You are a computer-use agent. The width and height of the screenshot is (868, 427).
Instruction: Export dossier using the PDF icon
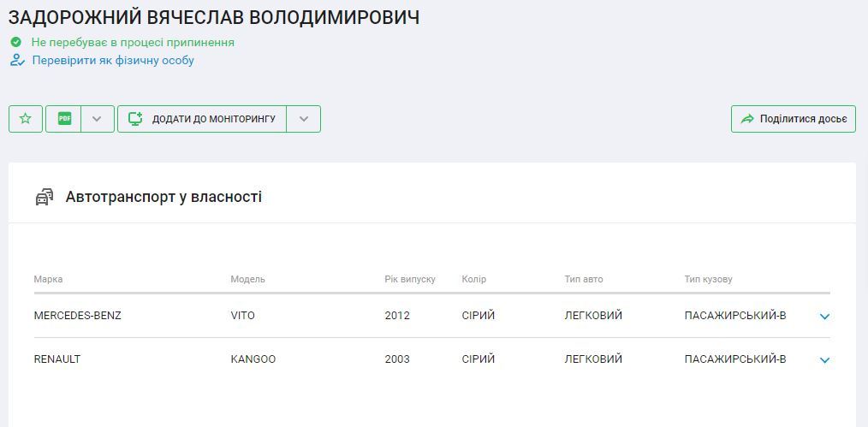pos(65,119)
